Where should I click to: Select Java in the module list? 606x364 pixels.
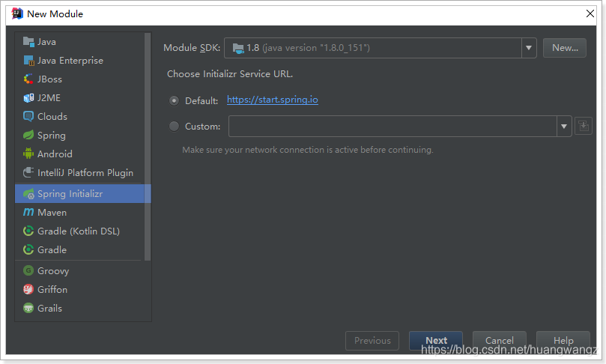coord(79,42)
